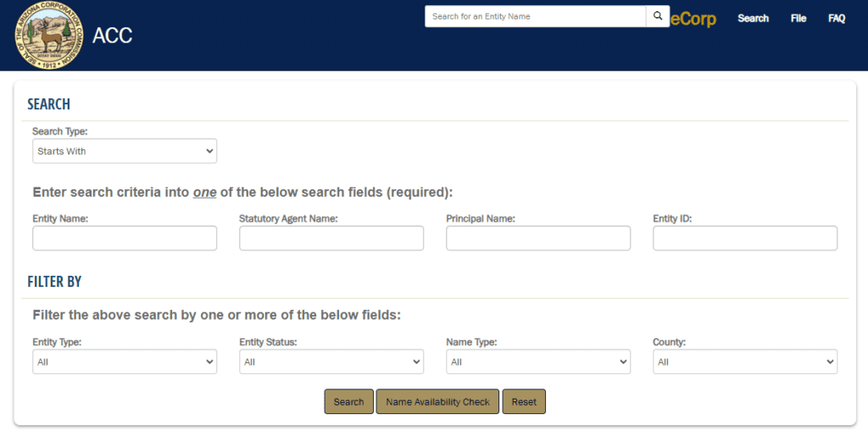Open the File menu item
Screen dimensions: 868x437
(x=798, y=19)
